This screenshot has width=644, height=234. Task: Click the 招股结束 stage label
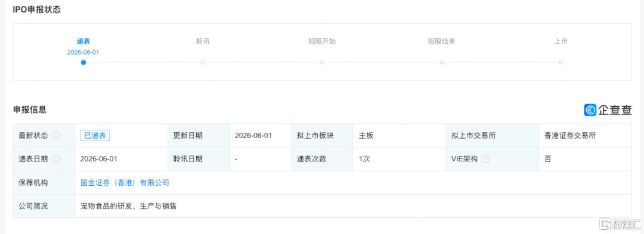click(441, 42)
